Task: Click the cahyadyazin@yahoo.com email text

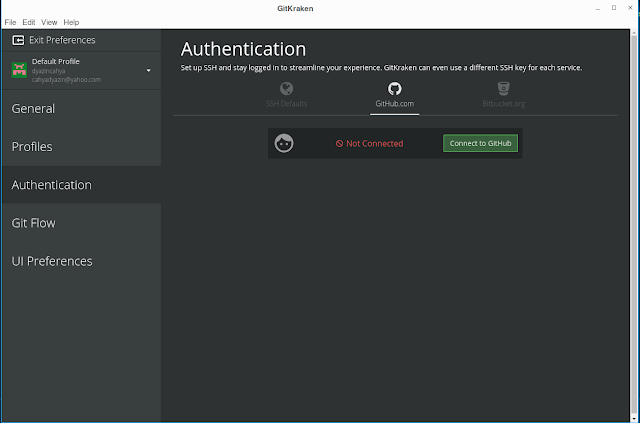Action: pos(66,80)
